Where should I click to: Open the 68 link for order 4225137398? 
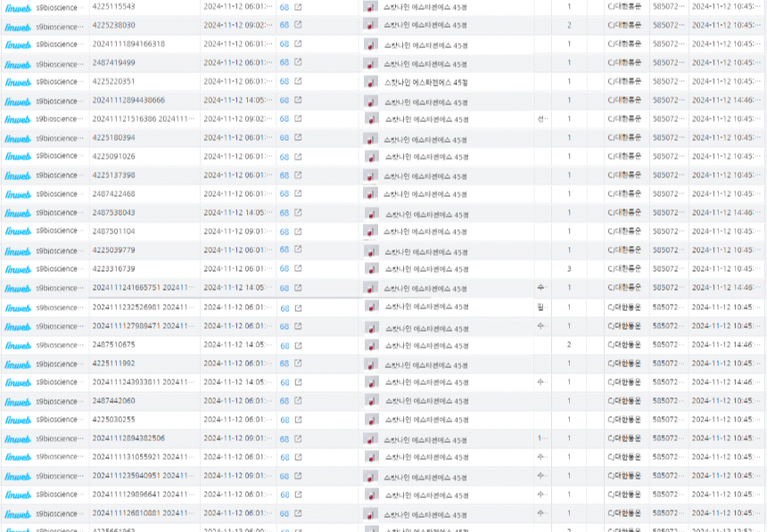coord(285,176)
